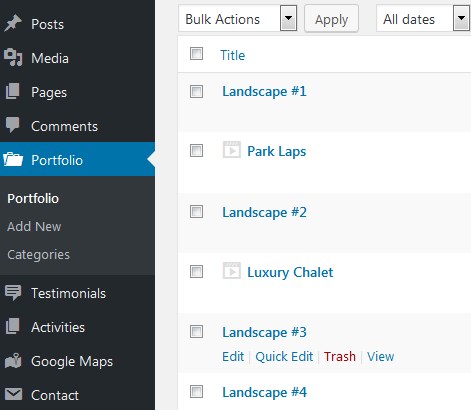Expand the All dates filter dropdown
The width and height of the screenshot is (471, 410).
coord(423,19)
